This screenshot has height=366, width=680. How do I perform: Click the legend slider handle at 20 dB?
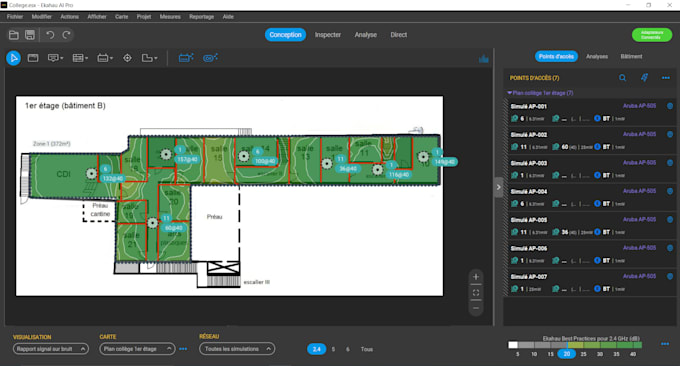tap(567, 353)
